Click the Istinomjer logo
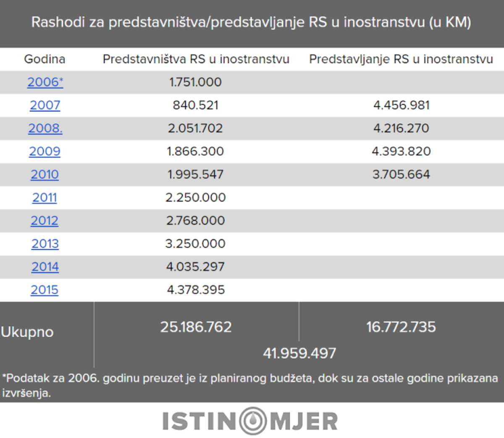Screen dimensions: 504x438 pyautogui.click(x=250, y=421)
